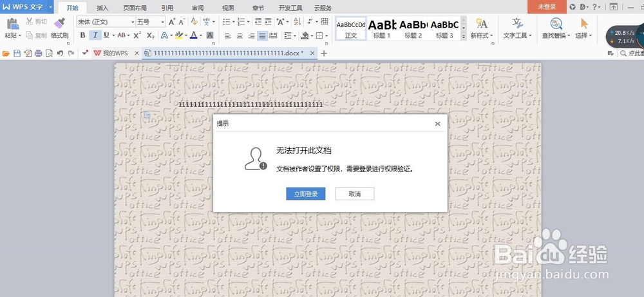This screenshot has height=297, width=644.
Task: Open the Insert (插入) ribbon tab
Action: coord(102,8)
